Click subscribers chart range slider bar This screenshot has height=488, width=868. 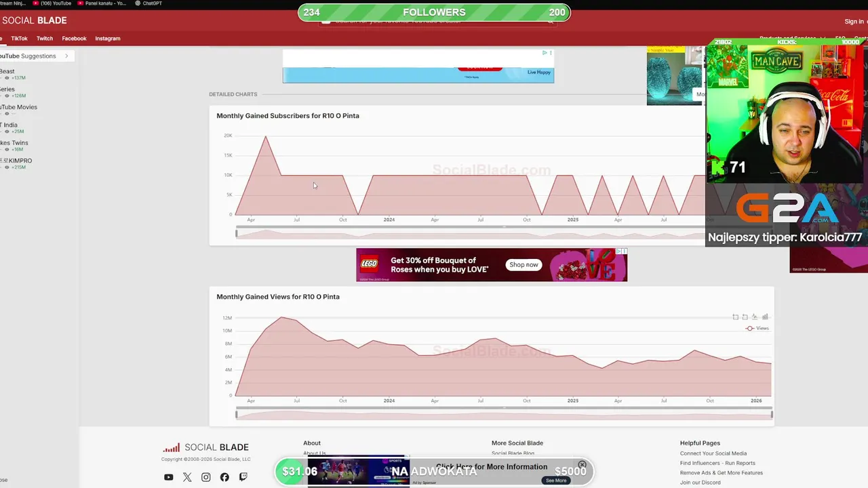click(x=470, y=234)
